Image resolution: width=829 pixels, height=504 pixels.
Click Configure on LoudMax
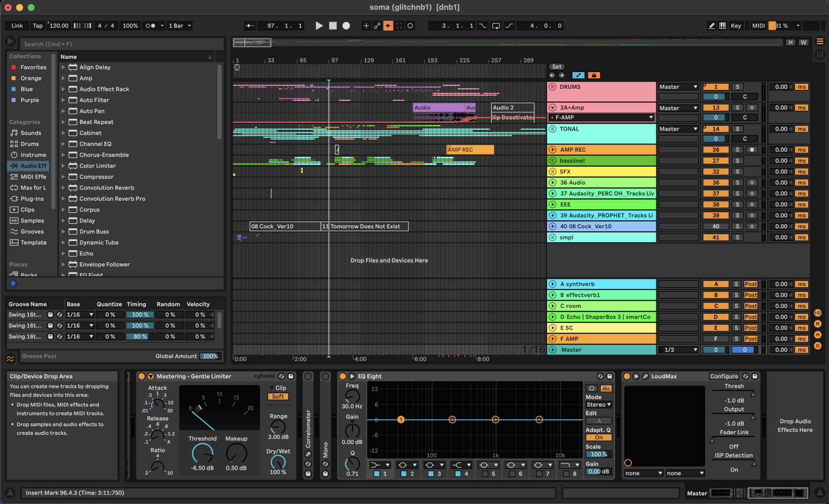(x=724, y=376)
